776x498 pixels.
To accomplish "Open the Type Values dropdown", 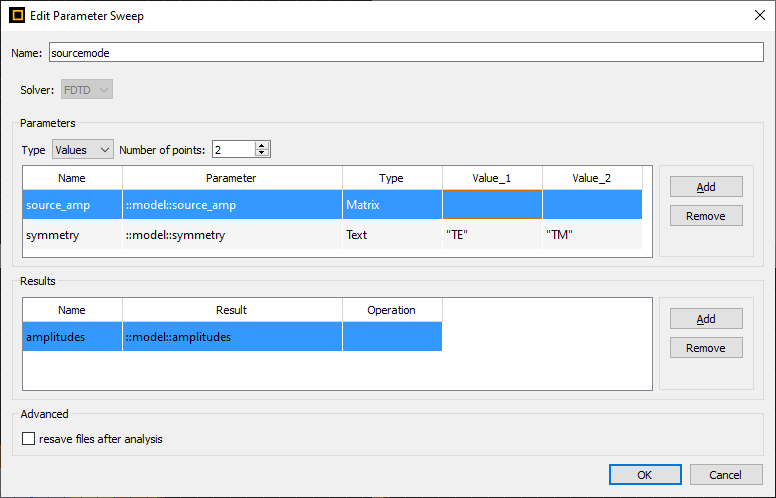I will (x=83, y=150).
